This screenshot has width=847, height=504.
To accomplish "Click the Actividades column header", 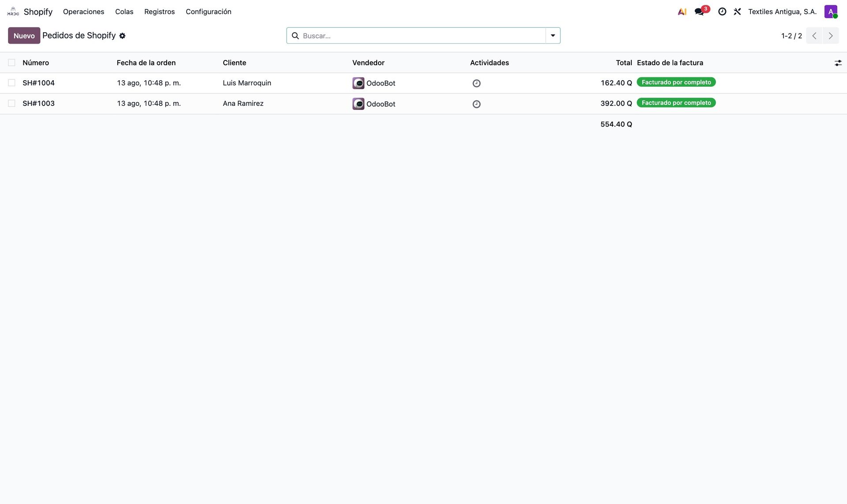I will 489,63.
